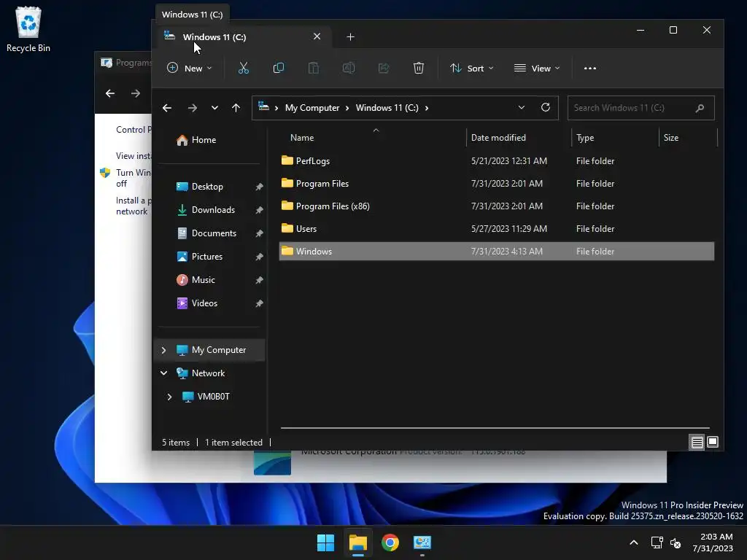Click back arrow in Programs window
The width and height of the screenshot is (747, 560).
[x=110, y=93]
